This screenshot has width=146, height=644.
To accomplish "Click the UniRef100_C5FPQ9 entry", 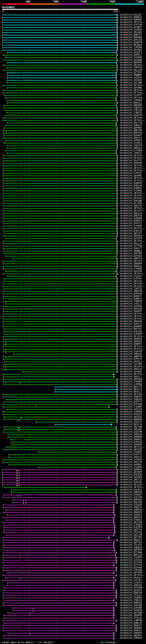I will (x=131, y=68).
